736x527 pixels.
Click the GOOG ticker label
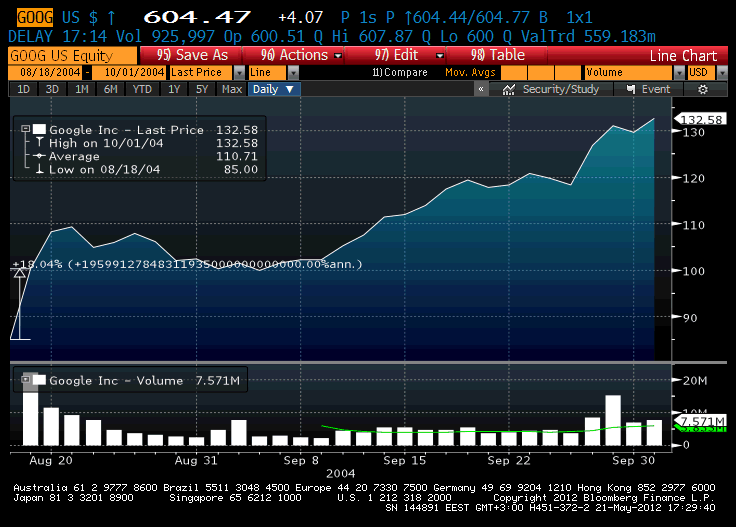(x=35, y=18)
